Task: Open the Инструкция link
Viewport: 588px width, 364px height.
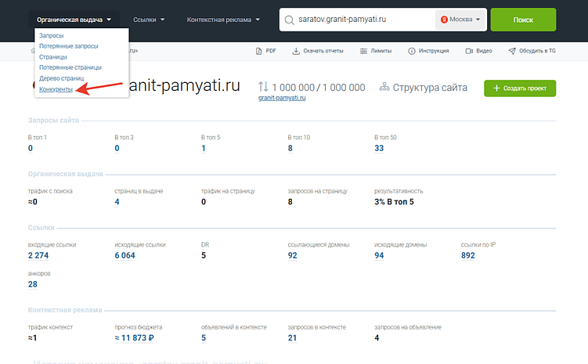Action: [x=428, y=51]
